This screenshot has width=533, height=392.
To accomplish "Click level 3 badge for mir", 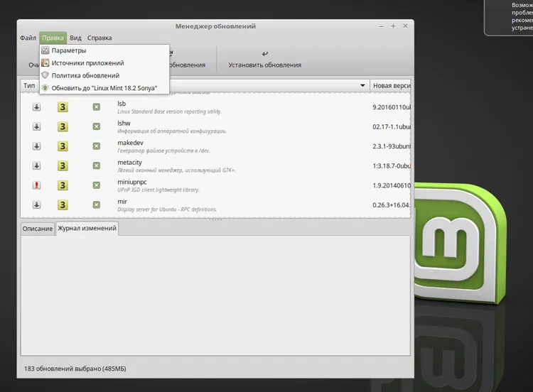I will click(x=63, y=205).
